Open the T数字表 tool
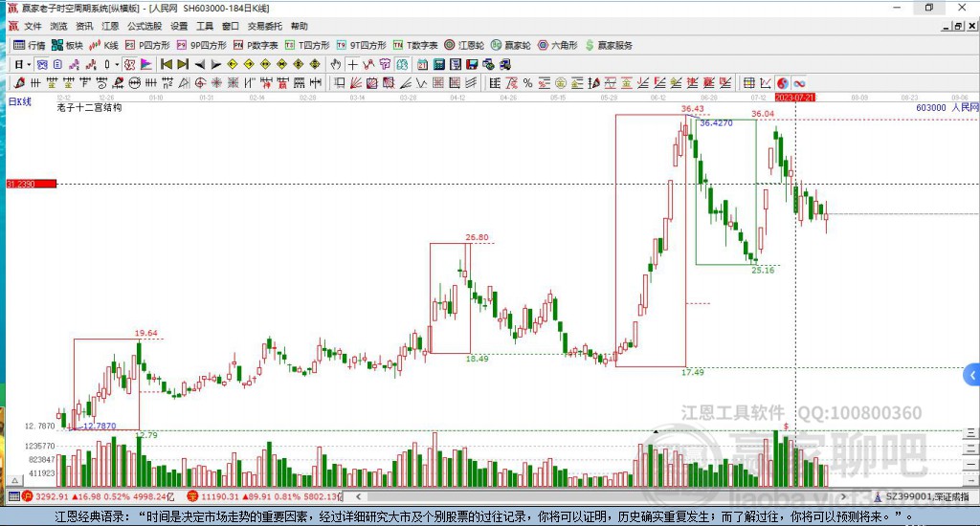The width and height of the screenshot is (980, 526). click(415, 45)
